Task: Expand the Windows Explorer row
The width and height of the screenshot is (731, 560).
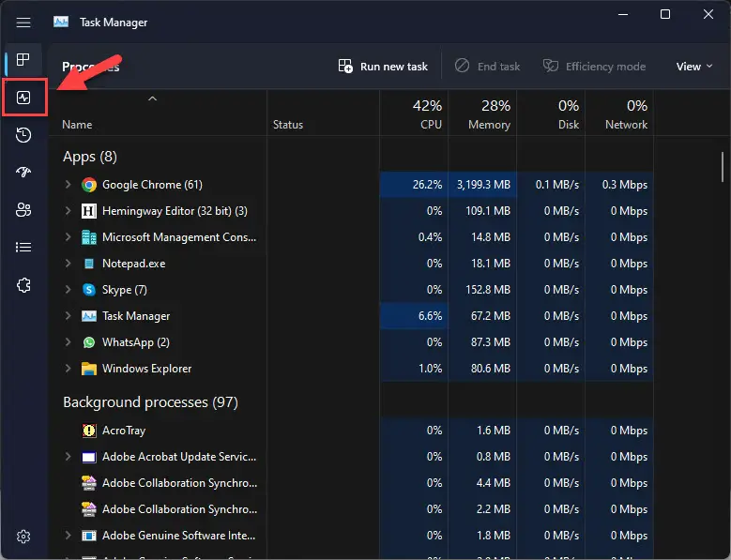Action: click(x=69, y=368)
